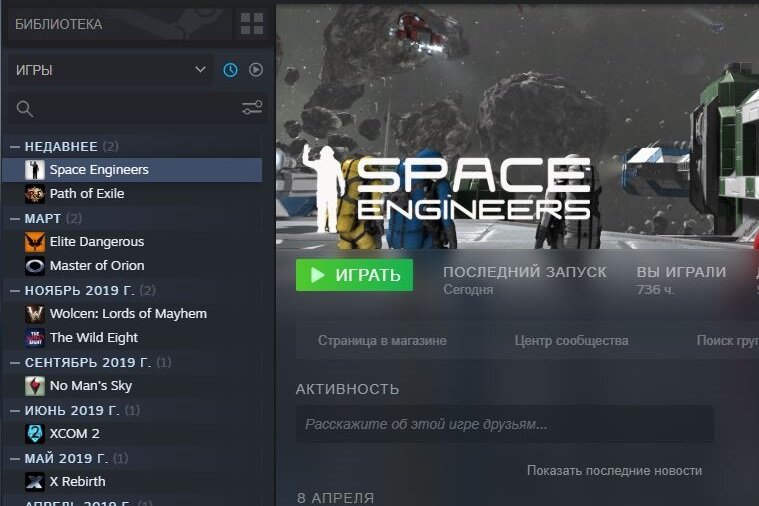Collapse the НЕДАВНЕЕ group
The width and height of the screenshot is (759, 506).
click(x=15, y=146)
